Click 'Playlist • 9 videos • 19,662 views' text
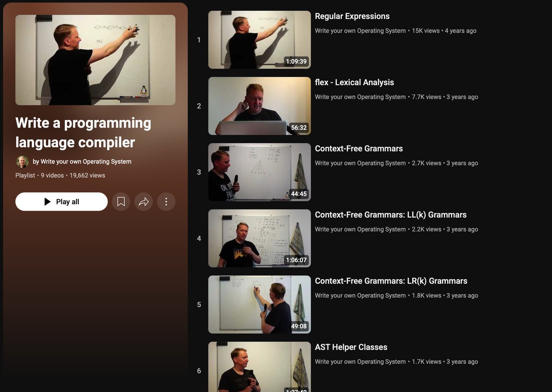The width and height of the screenshot is (552, 392). coord(60,175)
